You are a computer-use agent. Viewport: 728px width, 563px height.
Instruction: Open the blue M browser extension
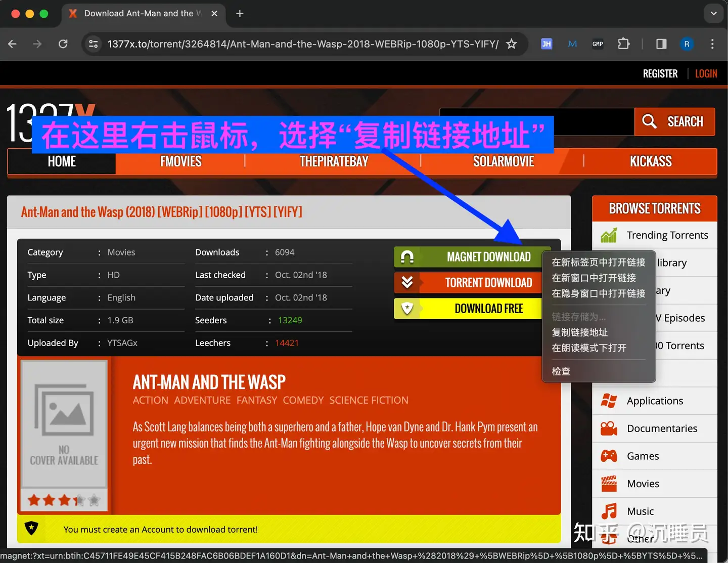(x=572, y=44)
